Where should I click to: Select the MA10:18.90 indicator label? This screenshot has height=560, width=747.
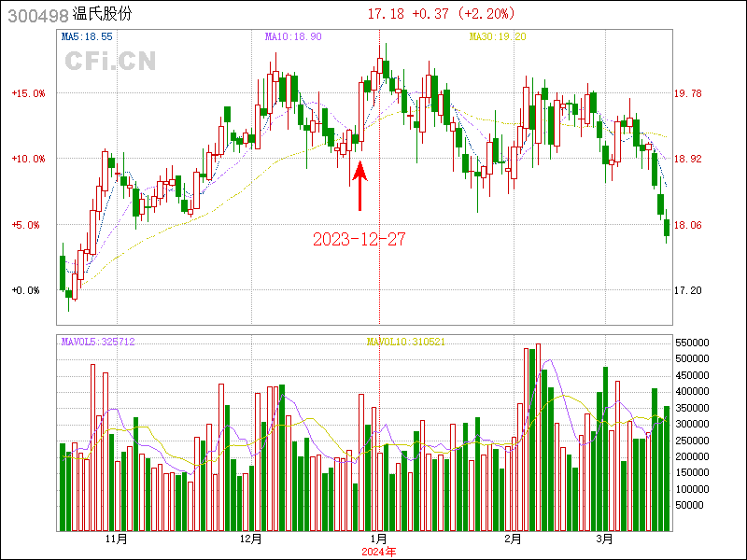click(x=293, y=36)
